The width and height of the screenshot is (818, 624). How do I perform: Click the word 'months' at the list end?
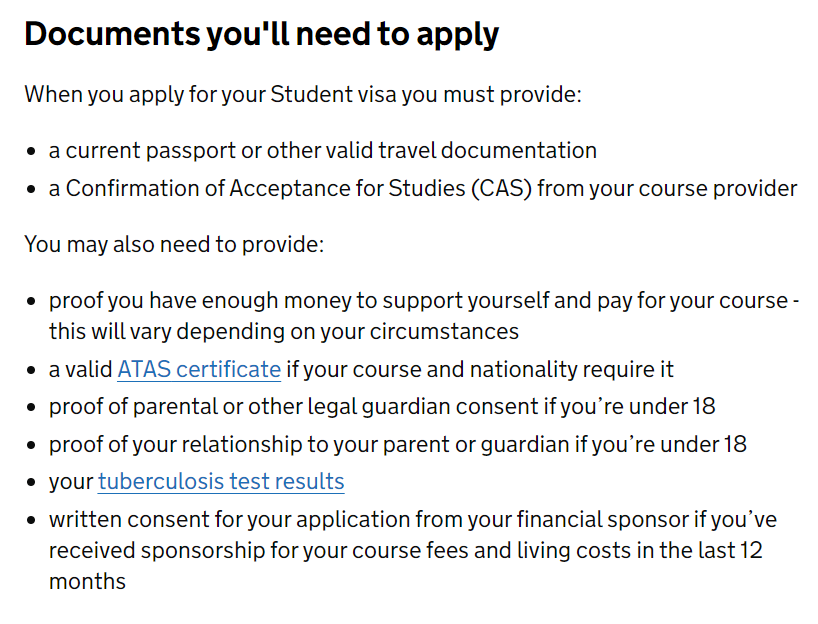click(x=88, y=581)
